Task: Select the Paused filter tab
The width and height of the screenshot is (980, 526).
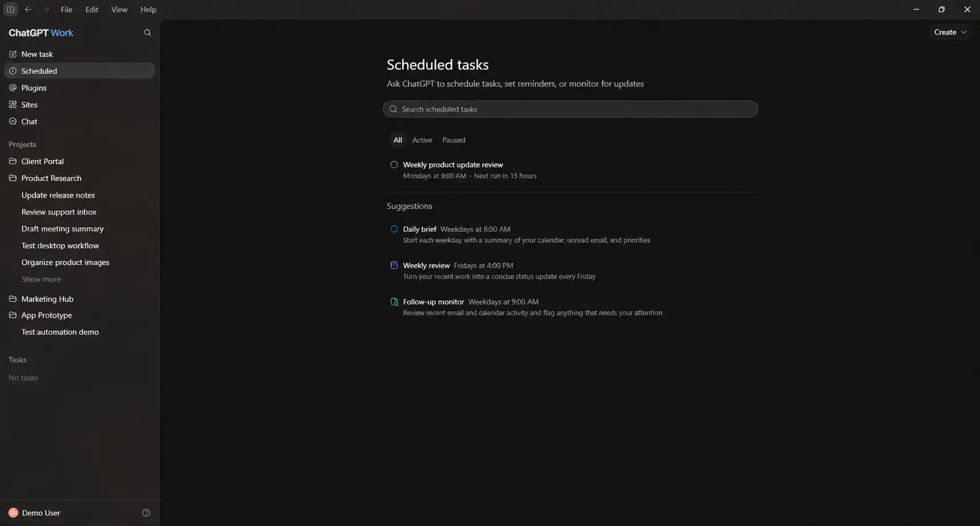Action: (454, 140)
